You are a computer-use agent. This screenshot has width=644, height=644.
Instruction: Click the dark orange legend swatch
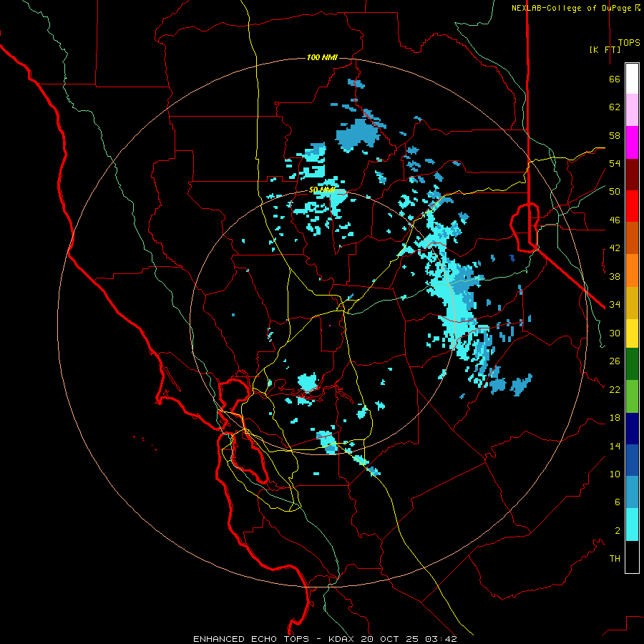tap(632, 238)
